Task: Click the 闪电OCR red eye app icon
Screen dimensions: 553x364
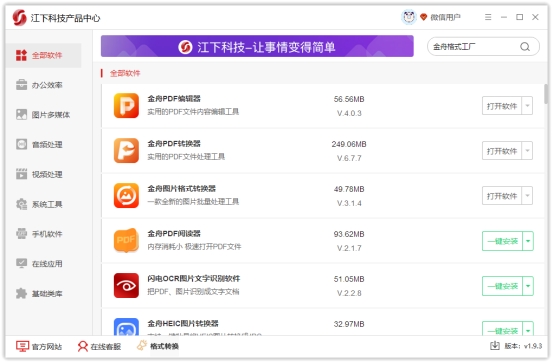Action: (126, 285)
